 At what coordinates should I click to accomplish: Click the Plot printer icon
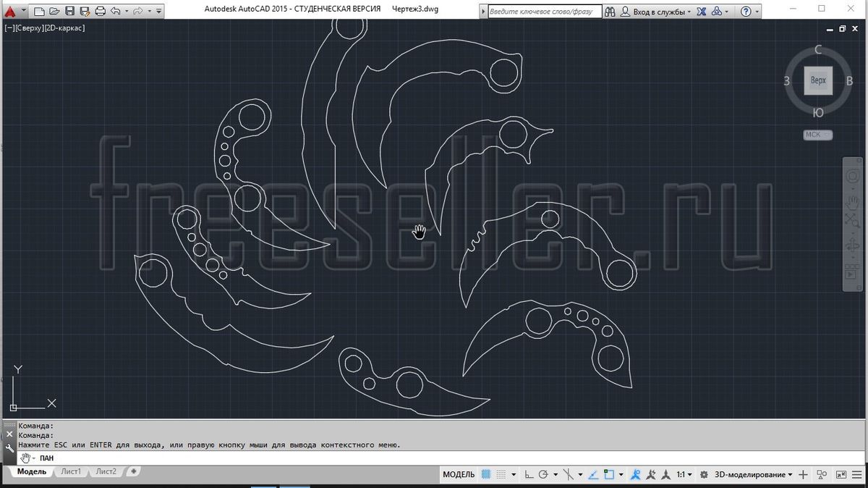(x=101, y=11)
